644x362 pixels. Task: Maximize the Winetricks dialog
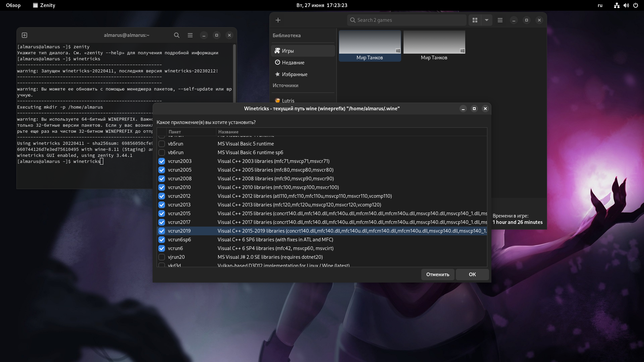pyautogui.click(x=474, y=109)
